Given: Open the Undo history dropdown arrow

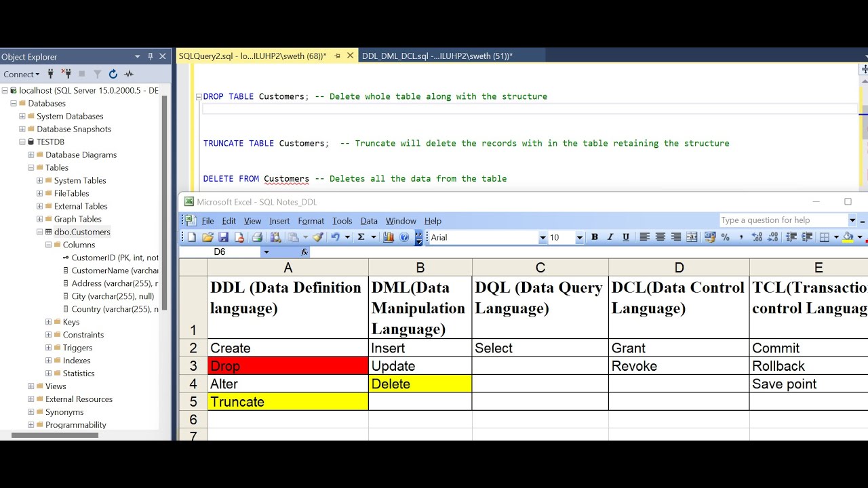Looking at the screenshot, I should pos(347,237).
